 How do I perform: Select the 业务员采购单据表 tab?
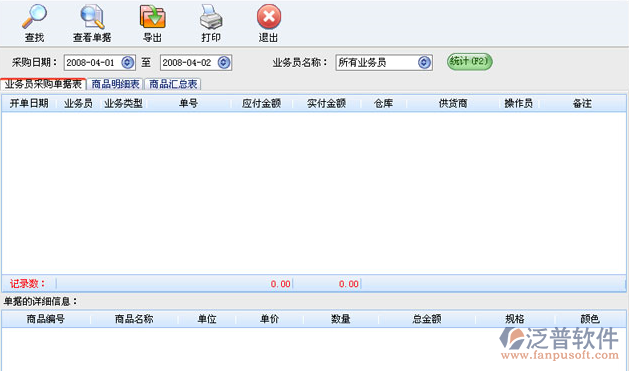43,84
